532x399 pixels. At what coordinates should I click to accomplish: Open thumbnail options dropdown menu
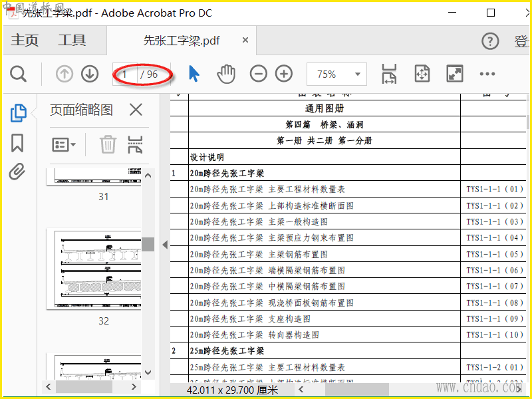pyautogui.click(x=64, y=144)
